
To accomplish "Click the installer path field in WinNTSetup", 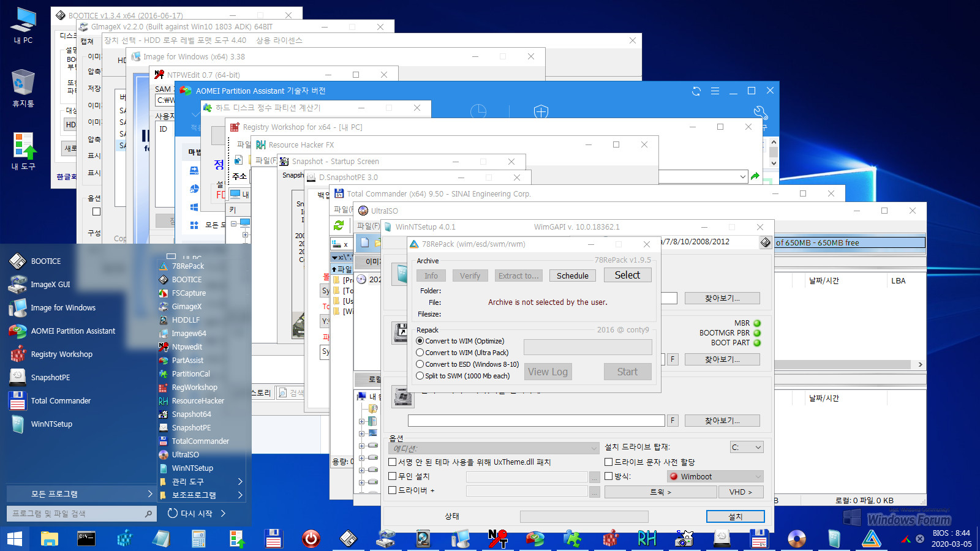I will tap(536, 421).
